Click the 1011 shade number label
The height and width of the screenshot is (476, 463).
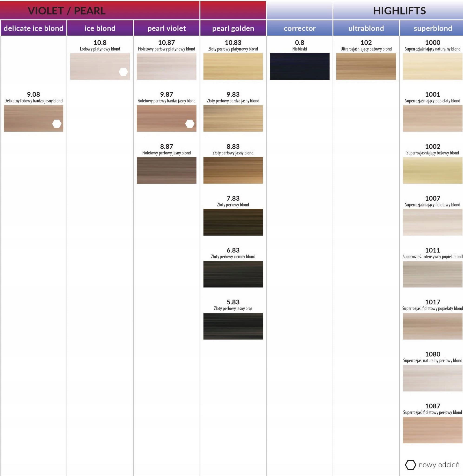433,250
